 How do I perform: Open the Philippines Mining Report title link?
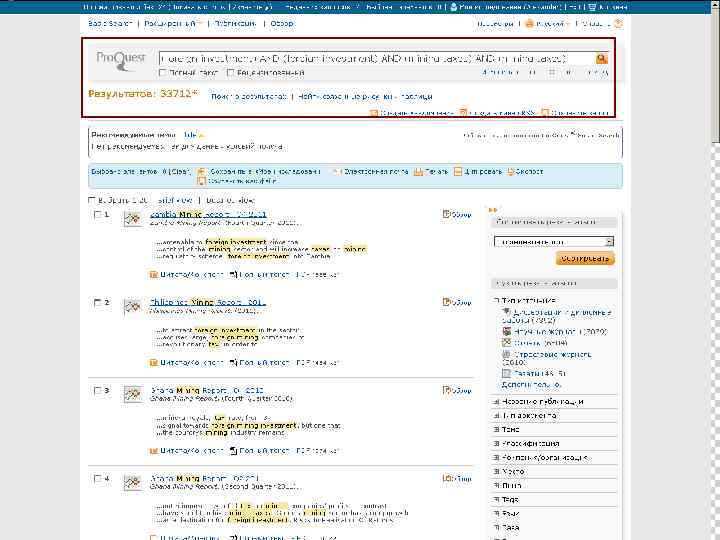click(207, 303)
